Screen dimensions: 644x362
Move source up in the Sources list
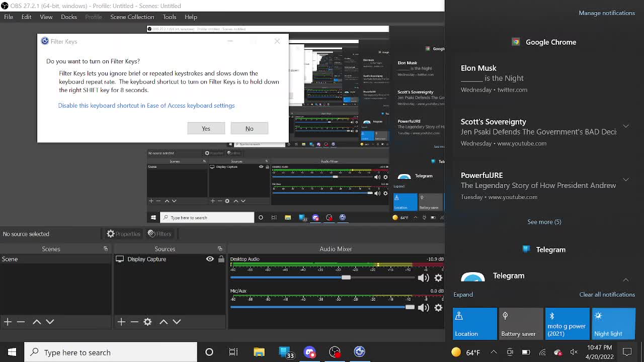tap(164, 322)
